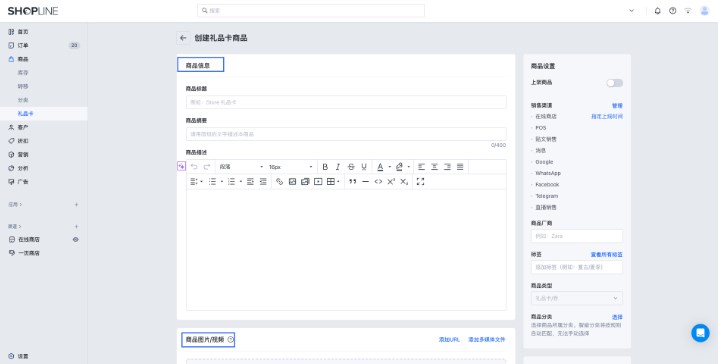Viewport: 718px width, 364px height.
Task: Open the source code view
Action: (378, 182)
